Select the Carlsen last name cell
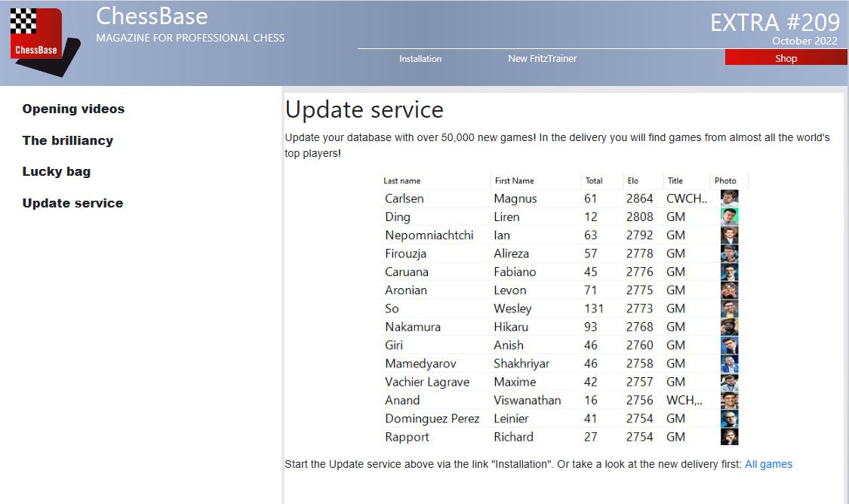Screen dimensions: 849x504 [404, 198]
